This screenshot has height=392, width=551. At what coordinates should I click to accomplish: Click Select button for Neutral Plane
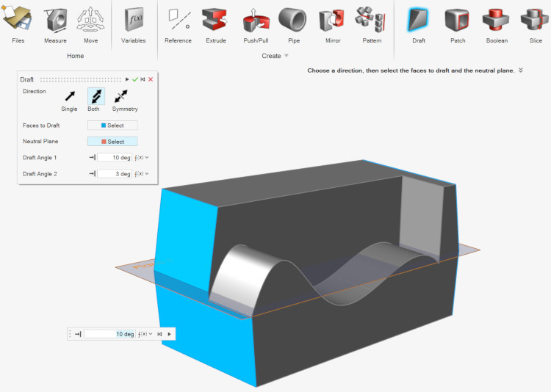112,142
